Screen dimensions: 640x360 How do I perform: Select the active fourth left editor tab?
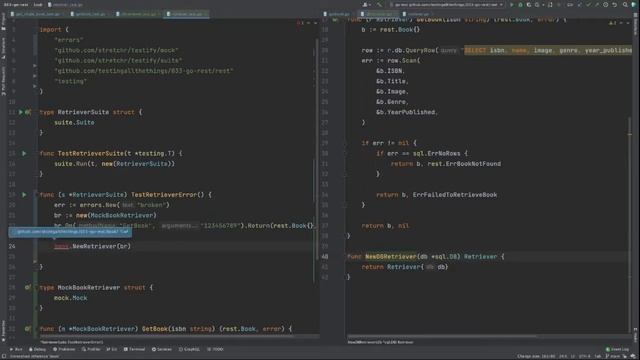click(x=187, y=14)
